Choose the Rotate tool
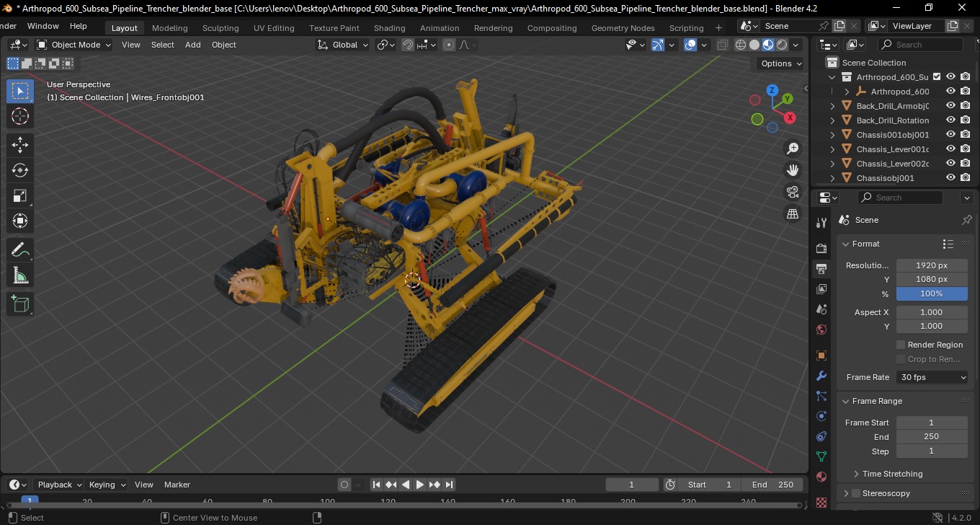This screenshot has width=980, height=525. pos(20,170)
